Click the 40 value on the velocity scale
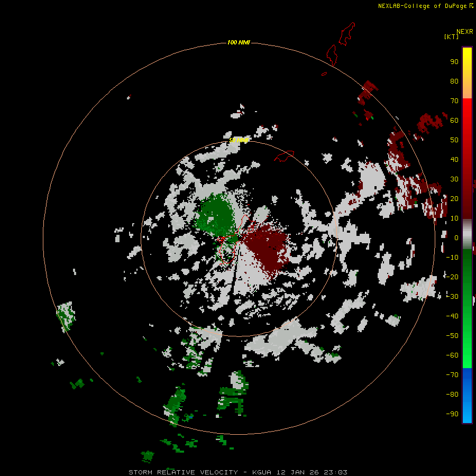 (x=454, y=160)
